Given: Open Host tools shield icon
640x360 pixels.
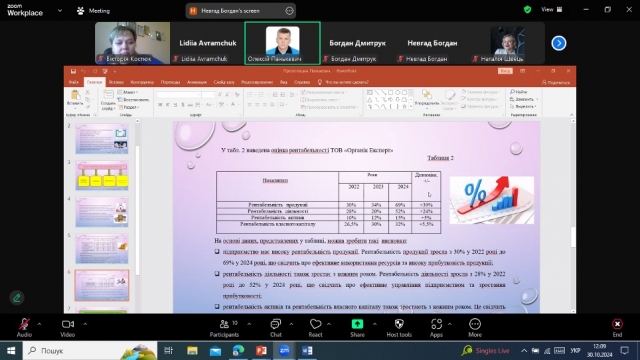Looking at the screenshot, I should click(x=399, y=328).
